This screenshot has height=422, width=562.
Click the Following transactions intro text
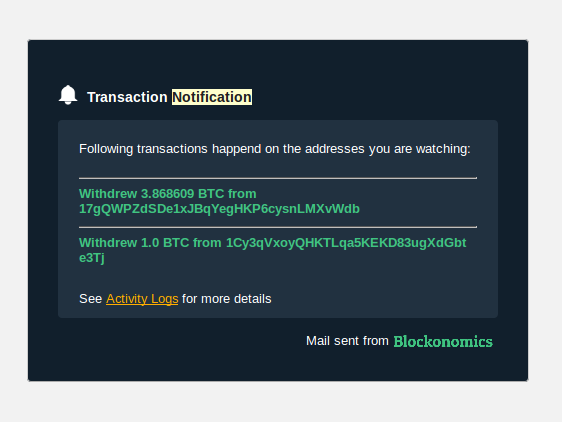[275, 149]
